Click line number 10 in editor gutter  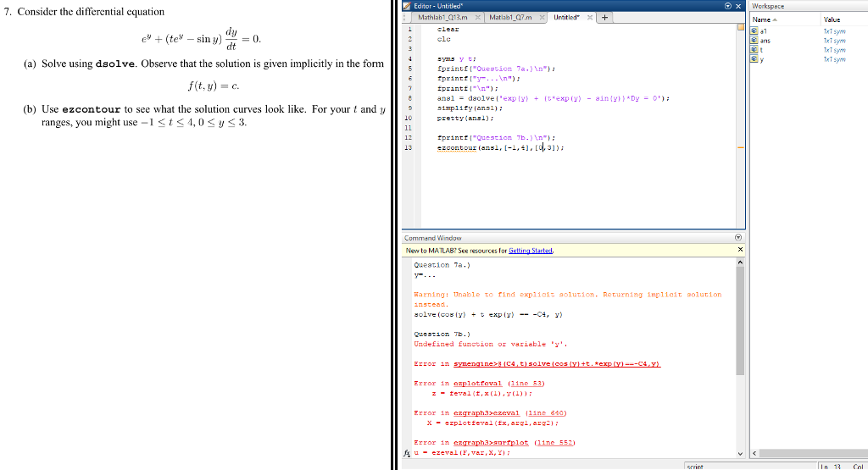pos(408,118)
